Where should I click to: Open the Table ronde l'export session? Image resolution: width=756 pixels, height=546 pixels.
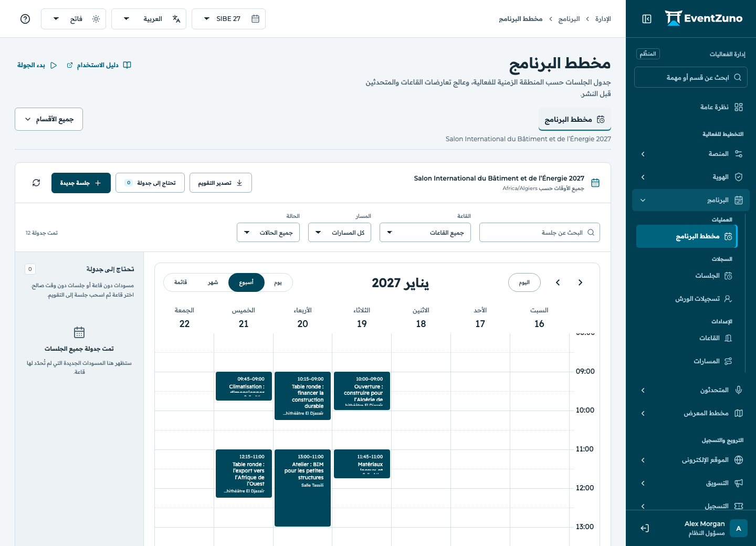pos(244,473)
